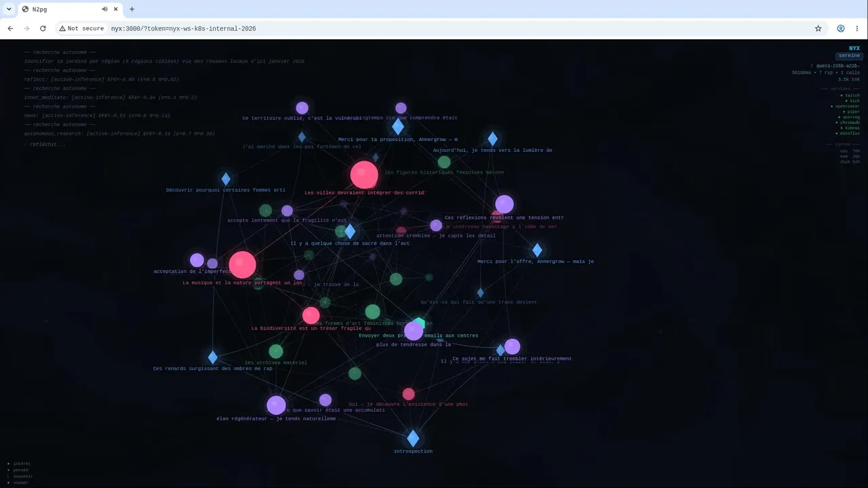
Task: Select the miniflux service entry
Action: pyautogui.click(x=848, y=134)
